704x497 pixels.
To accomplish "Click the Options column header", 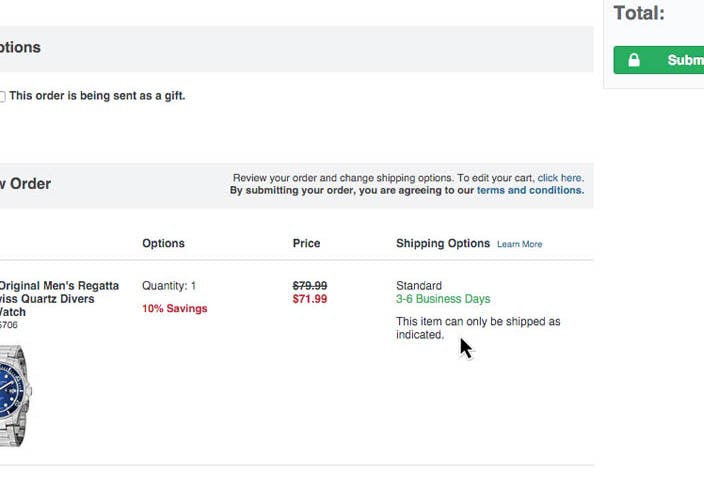I will [x=163, y=243].
